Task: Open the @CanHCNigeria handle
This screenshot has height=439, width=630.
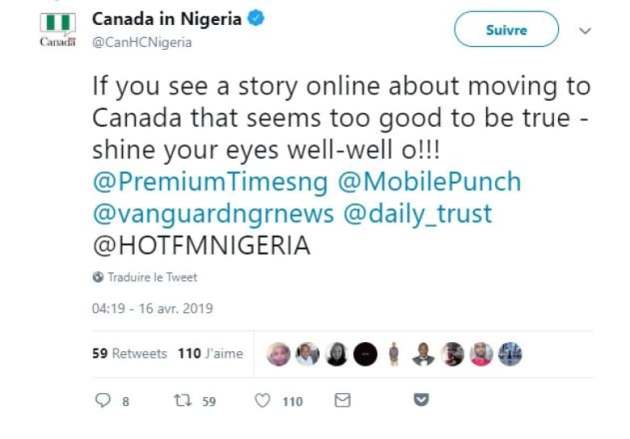Action: [x=142, y=42]
